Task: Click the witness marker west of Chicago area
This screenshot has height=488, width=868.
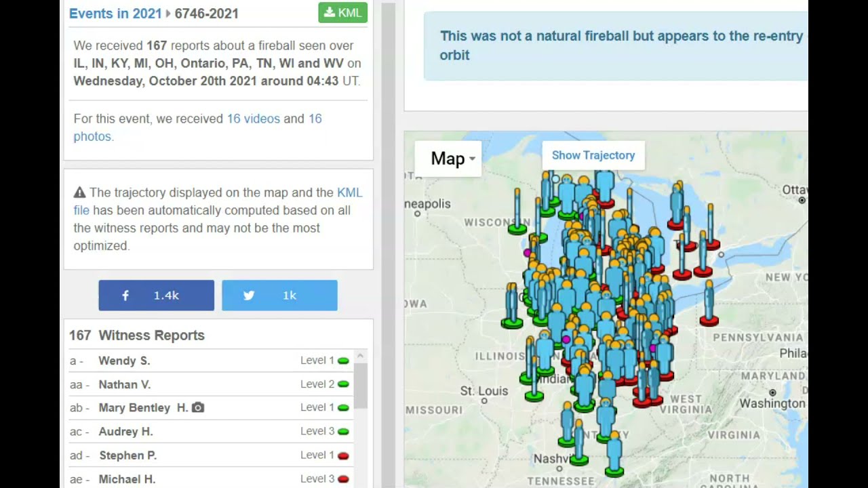Action: click(x=511, y=306)
